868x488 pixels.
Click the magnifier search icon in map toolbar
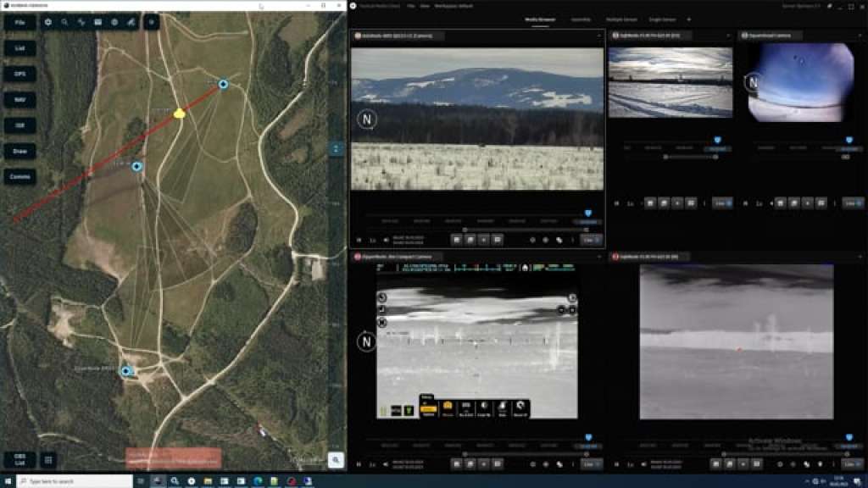[x=64, y=22]
